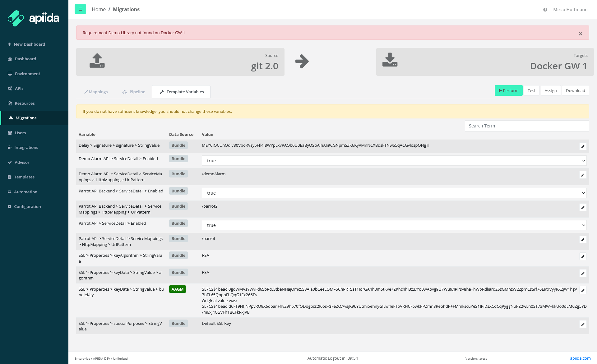Click the hamburger menu toggle button
Image resolution: width=597 pixels, height=364 pixels.
80,9
